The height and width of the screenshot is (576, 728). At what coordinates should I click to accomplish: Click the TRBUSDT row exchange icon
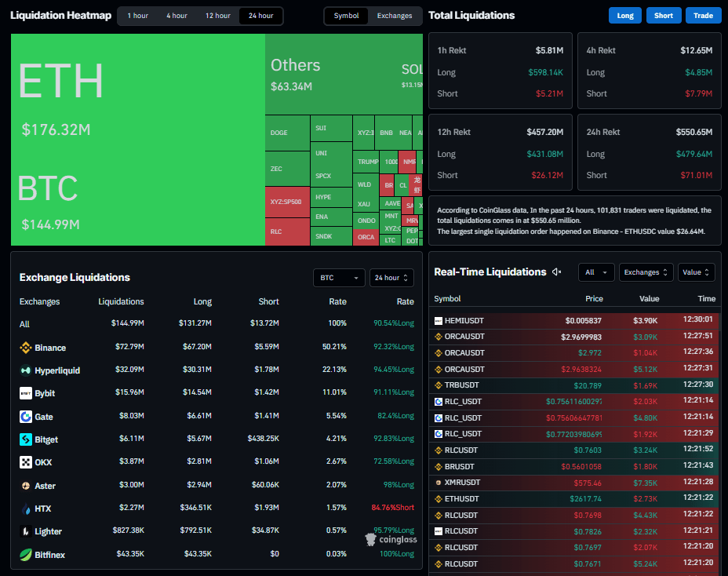click(439, 385)
